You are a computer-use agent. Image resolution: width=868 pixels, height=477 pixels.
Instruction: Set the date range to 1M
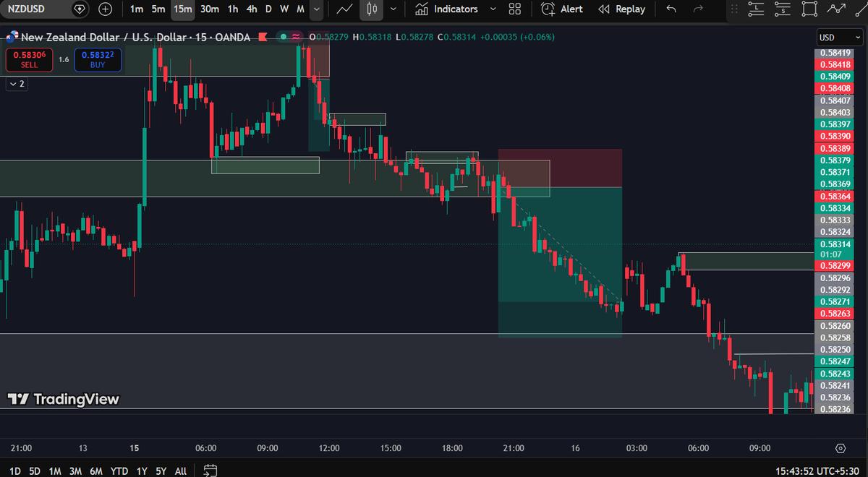coord(55,470)
